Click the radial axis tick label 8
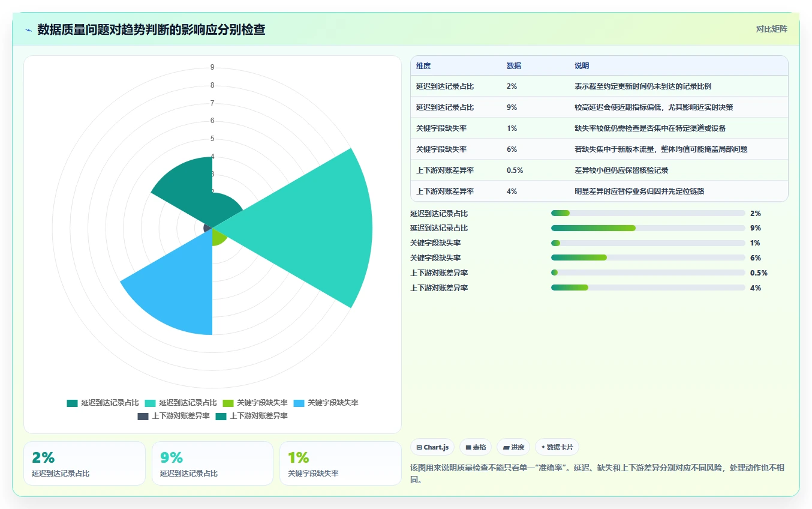 point(212,85)
